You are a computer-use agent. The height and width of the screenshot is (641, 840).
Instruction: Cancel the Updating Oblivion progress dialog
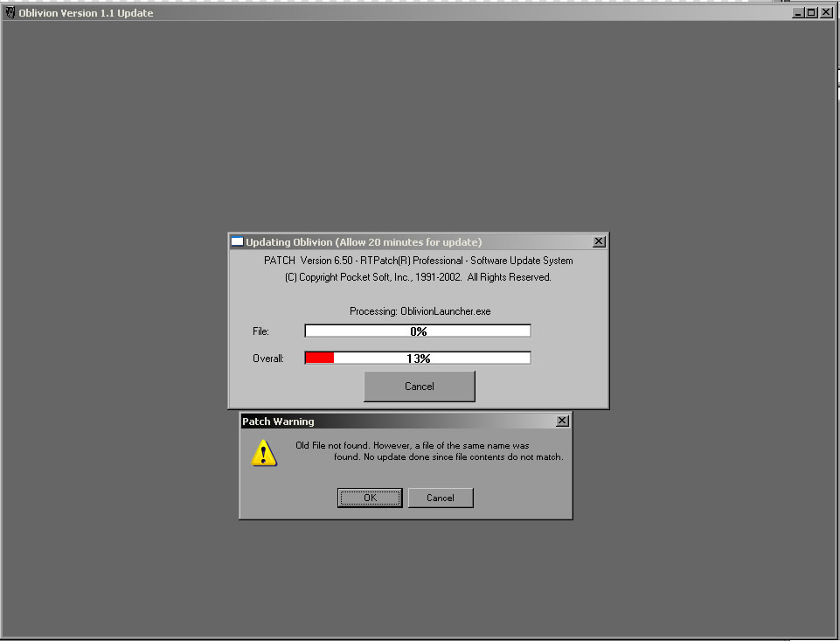click(420, 387)
